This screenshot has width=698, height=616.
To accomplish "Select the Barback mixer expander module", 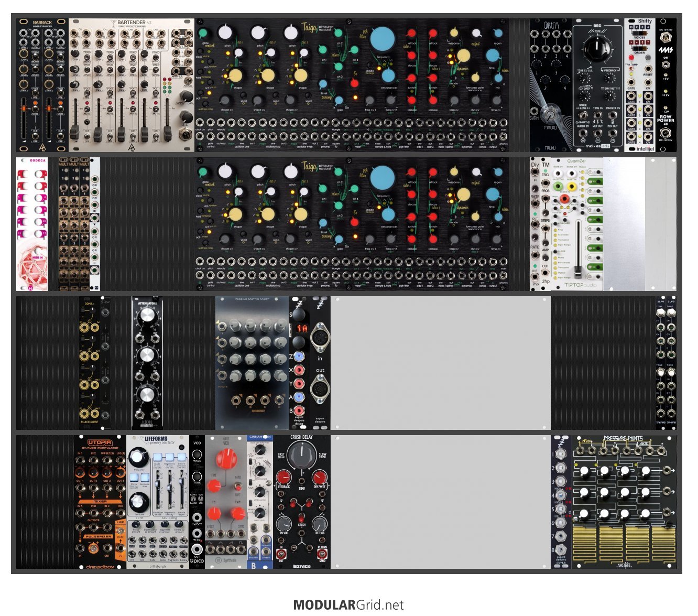I will pyautogui.click(x=42, y=85).
